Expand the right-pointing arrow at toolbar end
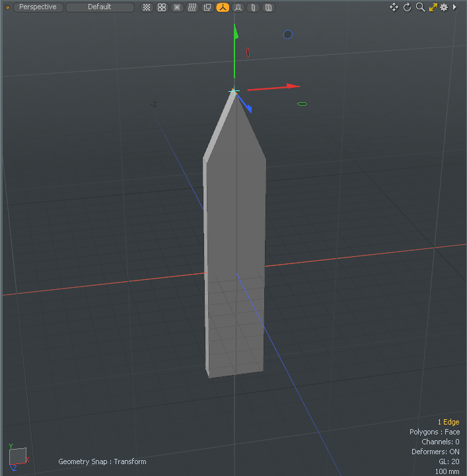Image resolution: width=467 pixels, height=476 pixels. pyautogui.click(x=454, y=7)
